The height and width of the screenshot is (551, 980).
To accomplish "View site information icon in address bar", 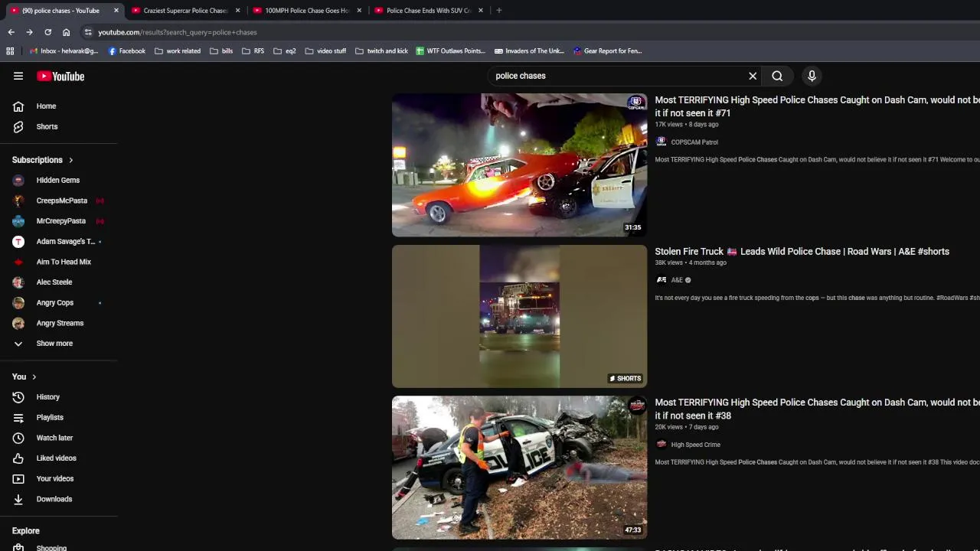I will point(88,32).
